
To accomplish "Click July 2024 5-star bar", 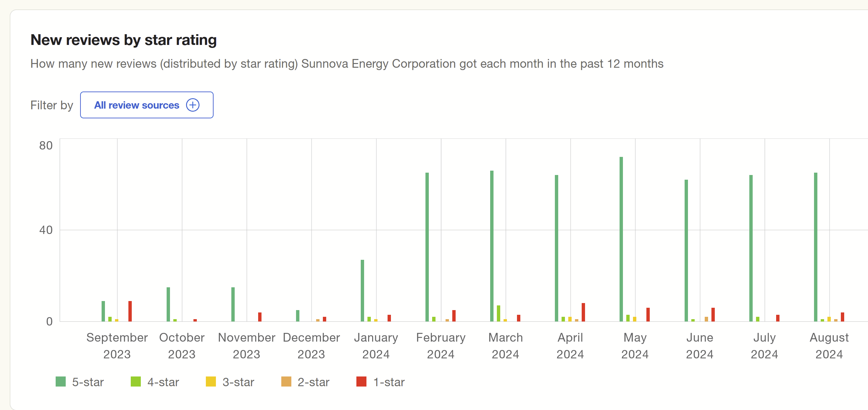I will pyautogui.click(x=751, y=248).
